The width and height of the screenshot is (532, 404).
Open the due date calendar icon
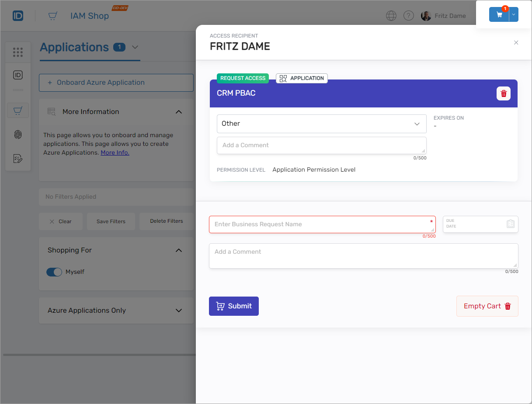tap(510, 224)
